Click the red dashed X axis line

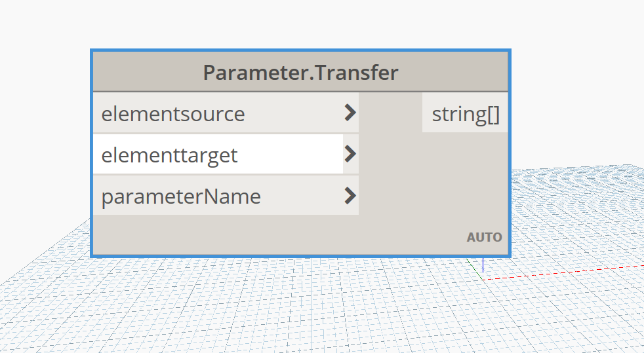pos(563,272)
